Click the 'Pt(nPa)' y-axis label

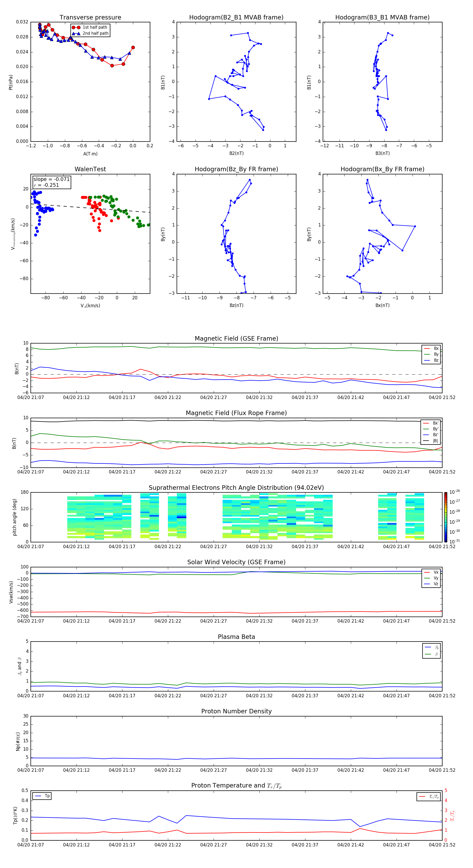11,82
